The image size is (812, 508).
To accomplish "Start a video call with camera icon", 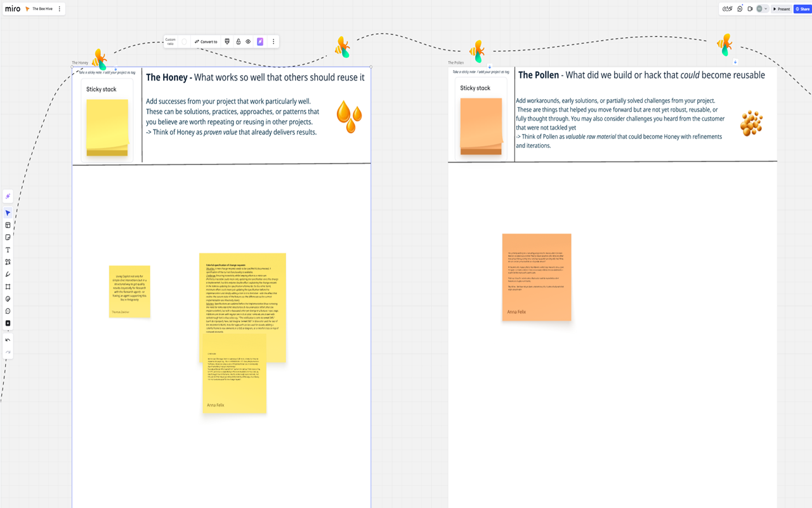I will (x=750, y=9).
